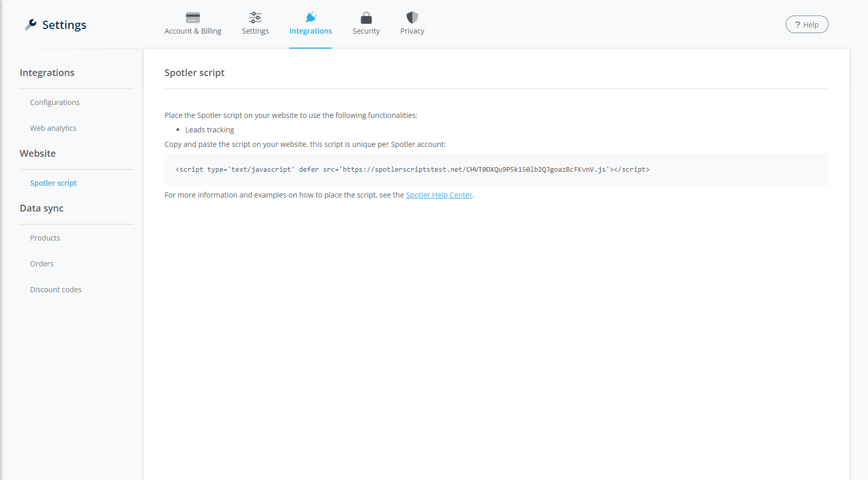Click the Security padlock icon
868x480 pixels.
click(x=366, y=18)
